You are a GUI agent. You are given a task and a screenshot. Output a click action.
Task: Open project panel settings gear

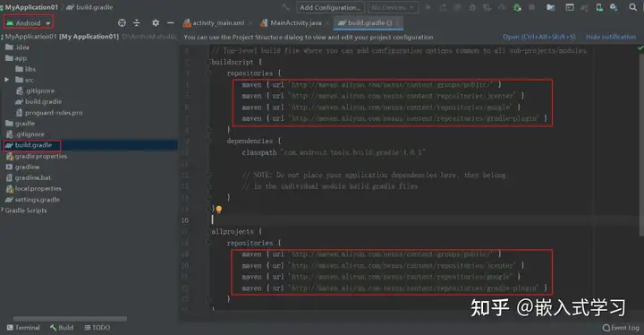pyautogui.click(x=156, y=23)
